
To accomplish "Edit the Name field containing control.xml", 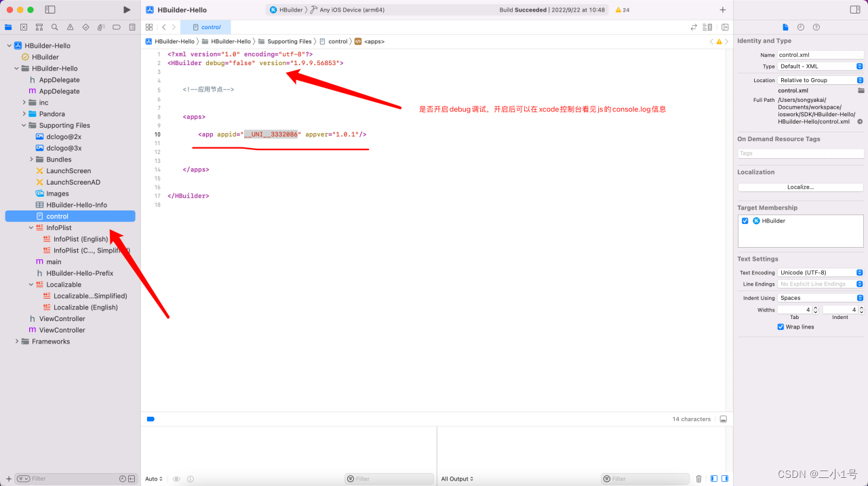I will click(821, 55).
